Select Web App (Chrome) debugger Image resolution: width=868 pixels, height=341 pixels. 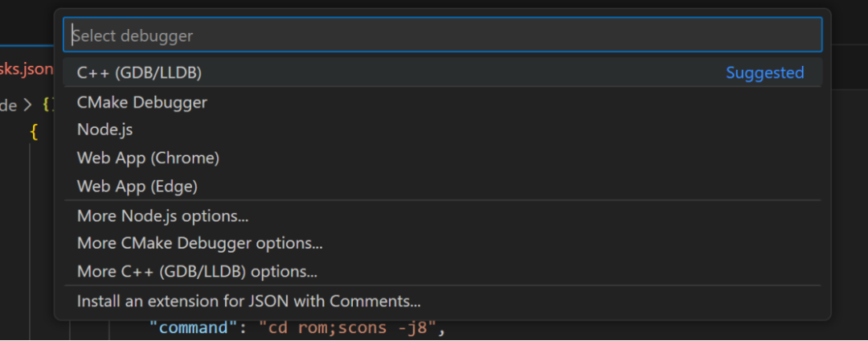(442, 158)
